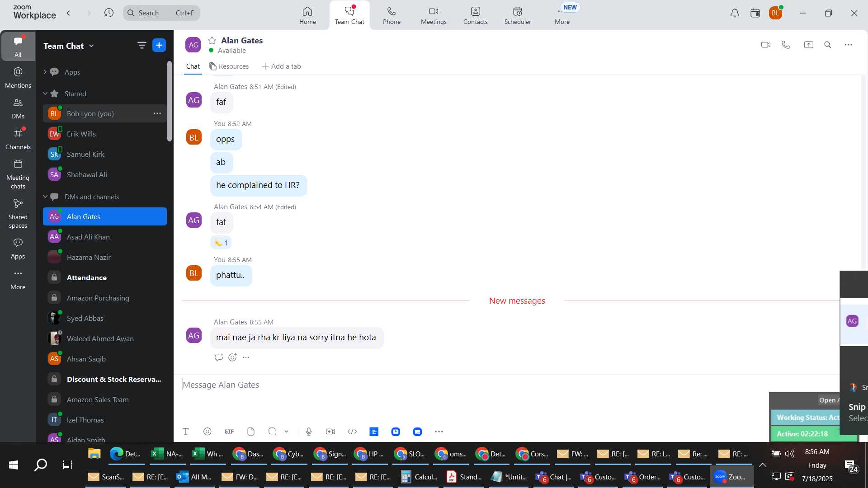Open screenshot options dropdown arrow
Viewport: 868px width, 488px height.
tap(286, 432)
